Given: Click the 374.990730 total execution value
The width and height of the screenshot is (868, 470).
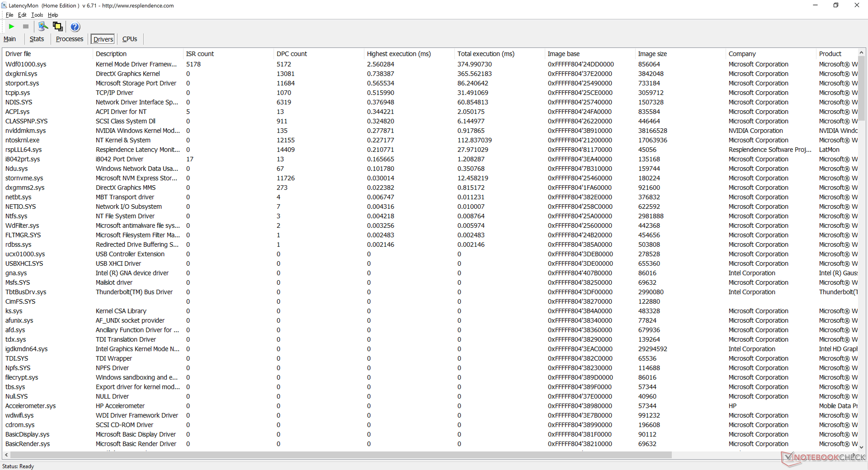Looking at the screenshot, I should click(x=475, y=64).
